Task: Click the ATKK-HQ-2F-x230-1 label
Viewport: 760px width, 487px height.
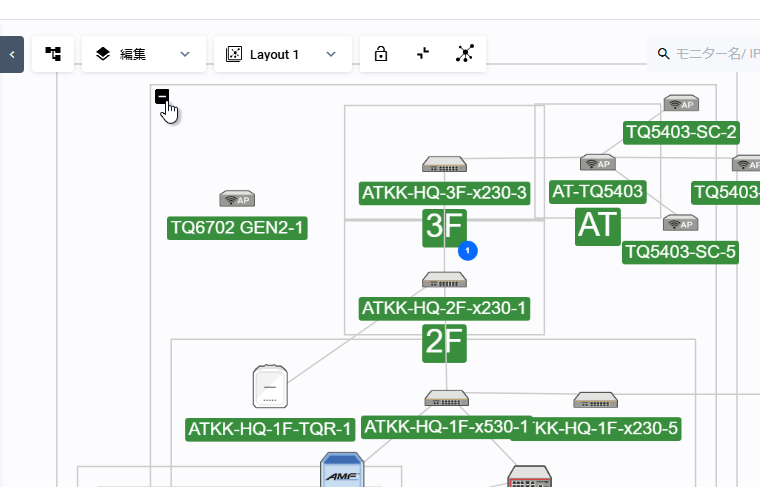Action: pos(444,309)
